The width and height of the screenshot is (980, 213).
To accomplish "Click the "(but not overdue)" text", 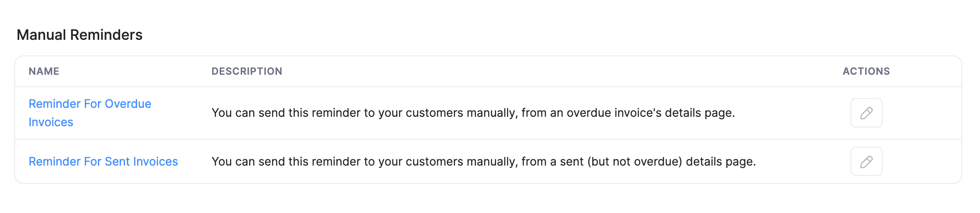I will coord(634,162).
